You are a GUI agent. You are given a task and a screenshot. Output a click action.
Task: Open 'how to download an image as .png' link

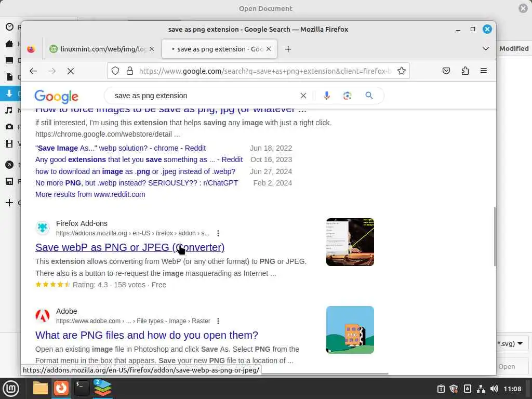pos(136,171)
